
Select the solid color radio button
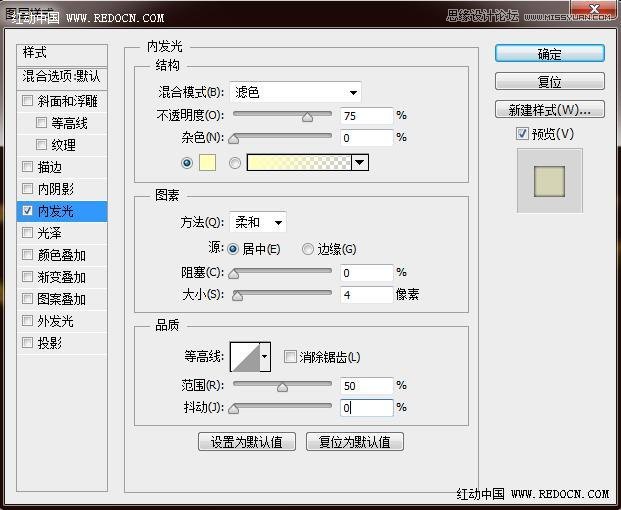[187, 163]
